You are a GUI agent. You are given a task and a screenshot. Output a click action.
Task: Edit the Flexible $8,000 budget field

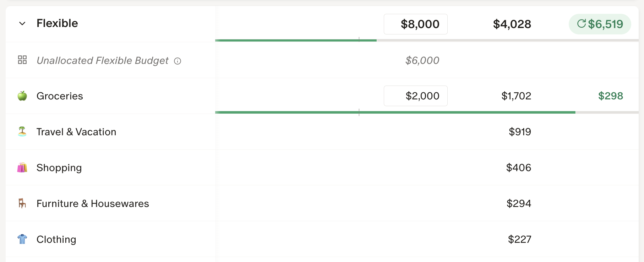pyautogui.click(x=415, y=24)
